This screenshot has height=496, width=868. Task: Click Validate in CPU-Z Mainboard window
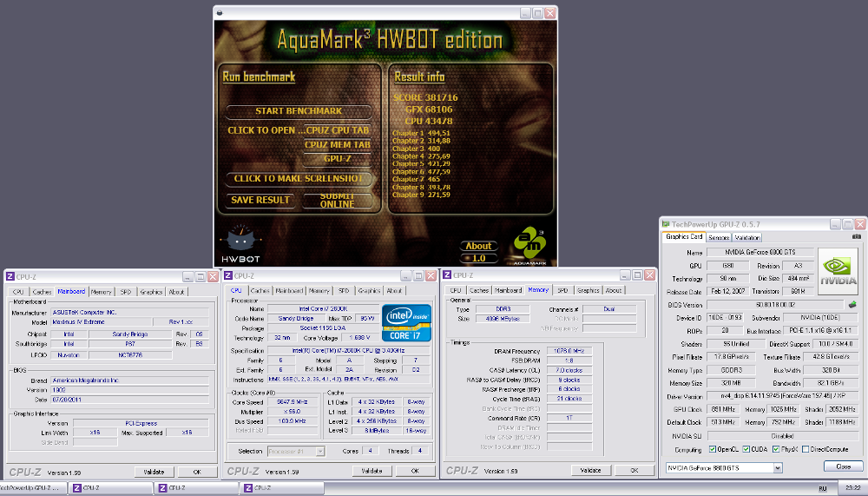coord(154,473)
